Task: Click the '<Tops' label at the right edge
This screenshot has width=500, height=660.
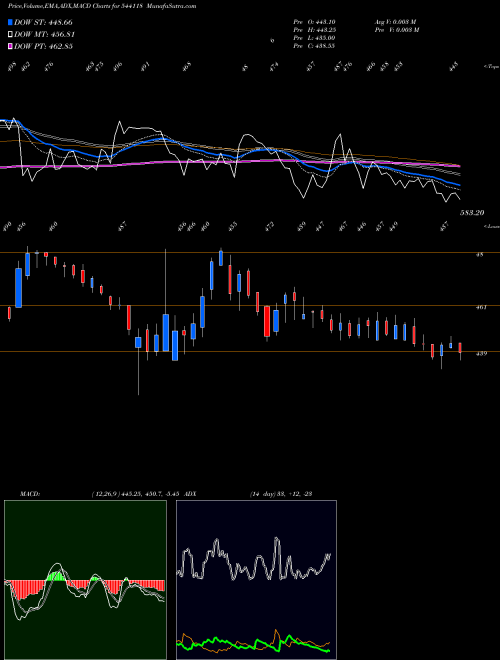Action: (x=491, y=67)
